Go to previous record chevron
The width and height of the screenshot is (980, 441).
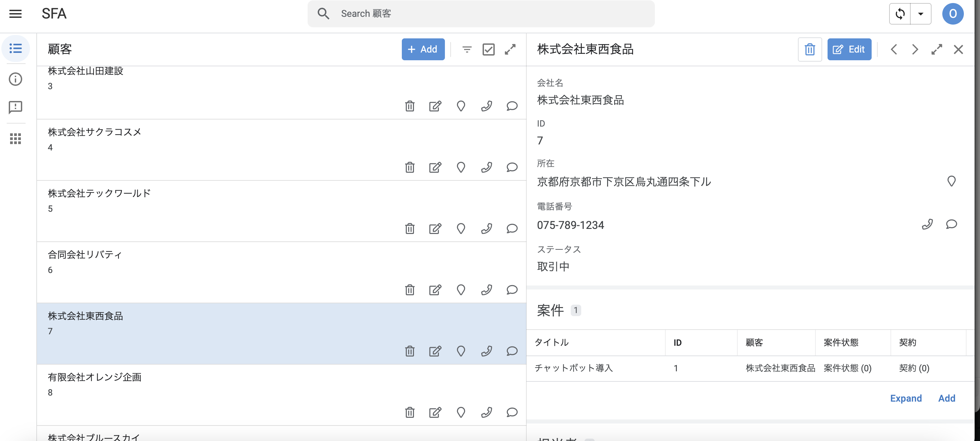pyautogui.click(x=894, y=49)
